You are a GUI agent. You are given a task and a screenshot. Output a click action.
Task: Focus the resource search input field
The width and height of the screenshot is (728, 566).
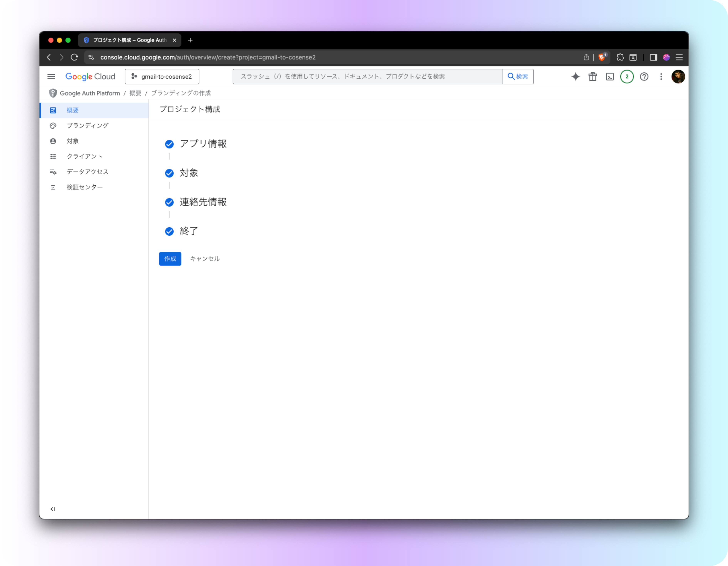368,77
